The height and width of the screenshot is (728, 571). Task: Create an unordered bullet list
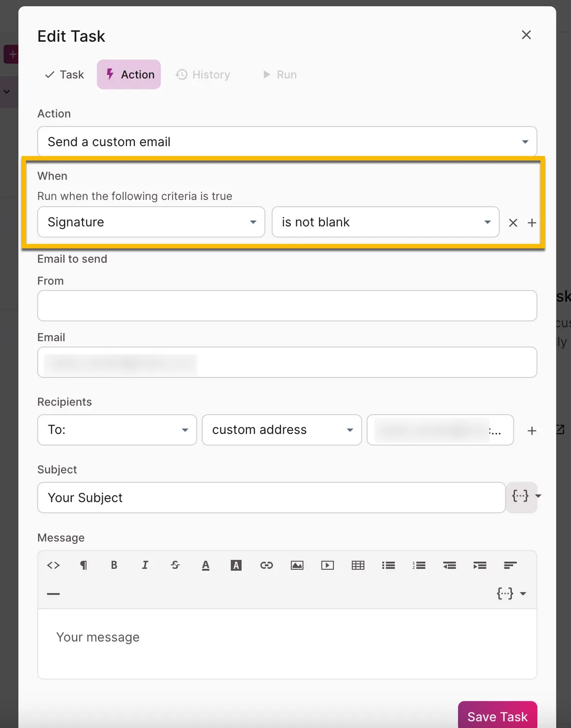pos(389,565)
